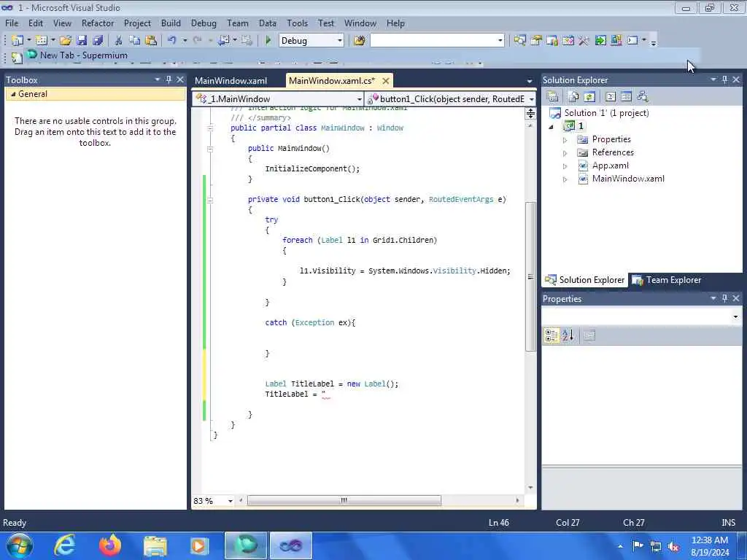Click the vertical scrollbar thumb in code editor
Image resolution: width=747 pixels, height=560 pixels.
click(x=530, y=276)
